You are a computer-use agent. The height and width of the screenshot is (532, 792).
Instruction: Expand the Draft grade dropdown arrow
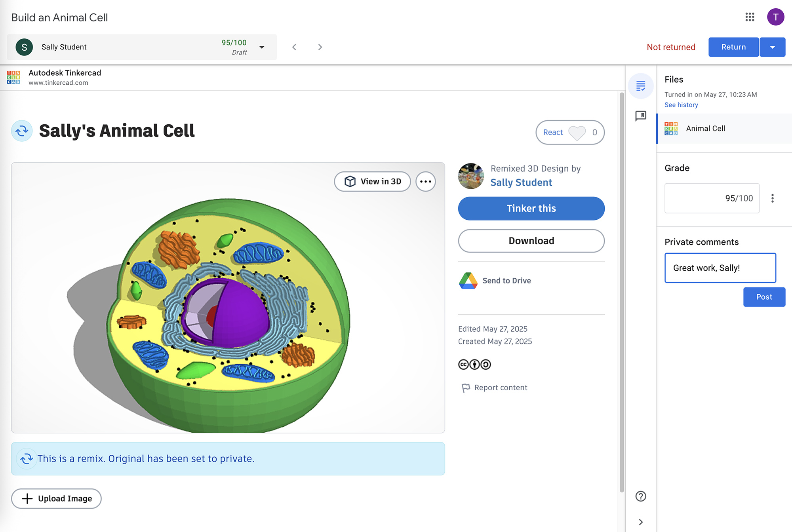[262, 47]
